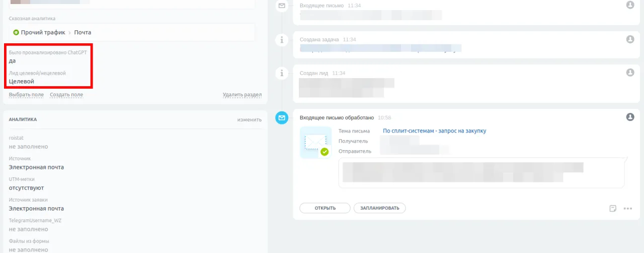644x253 pixels.
Task: Click the roistat value не заполнено
Action: pos(29,147)
